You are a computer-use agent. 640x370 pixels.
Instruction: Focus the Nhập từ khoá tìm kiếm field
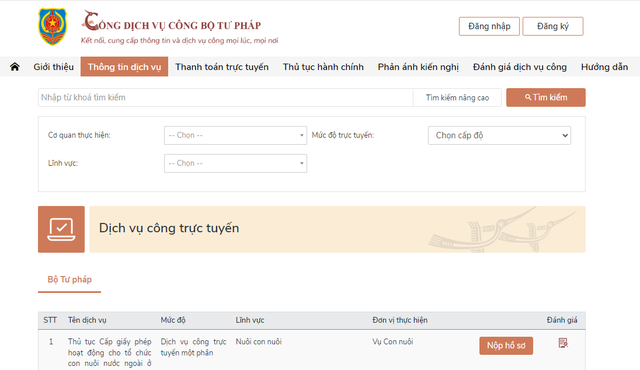[x=226, y=97]
